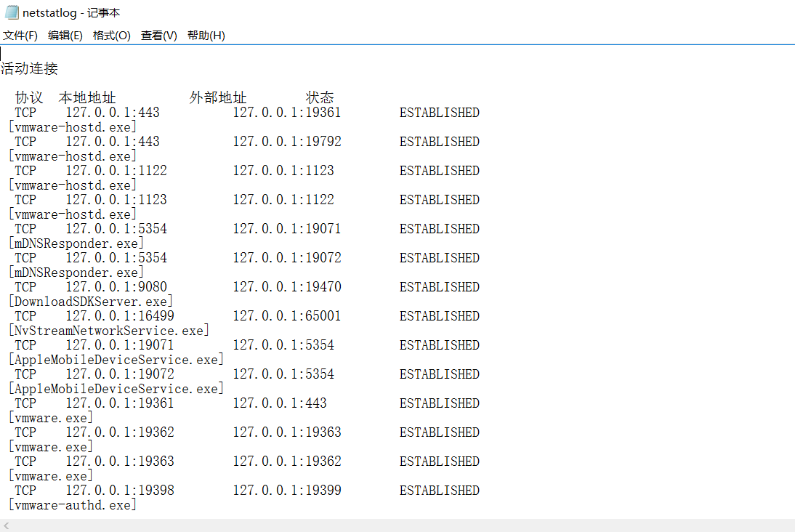Click the external address 127.0.0.1:443
The width and height of the screenshot is (795, 532).
[x=280, y=403]
